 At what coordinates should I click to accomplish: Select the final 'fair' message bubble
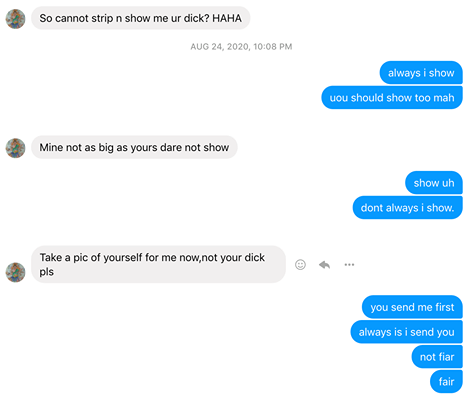coord(446,381)
